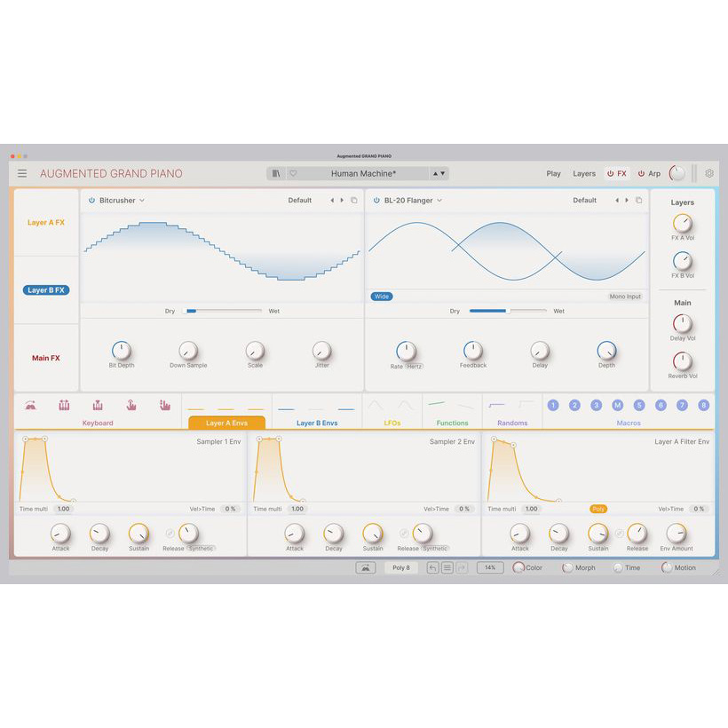728x728 pixels.
Task: Toggle the Bitcrusher power button
Action: (91, 200)
